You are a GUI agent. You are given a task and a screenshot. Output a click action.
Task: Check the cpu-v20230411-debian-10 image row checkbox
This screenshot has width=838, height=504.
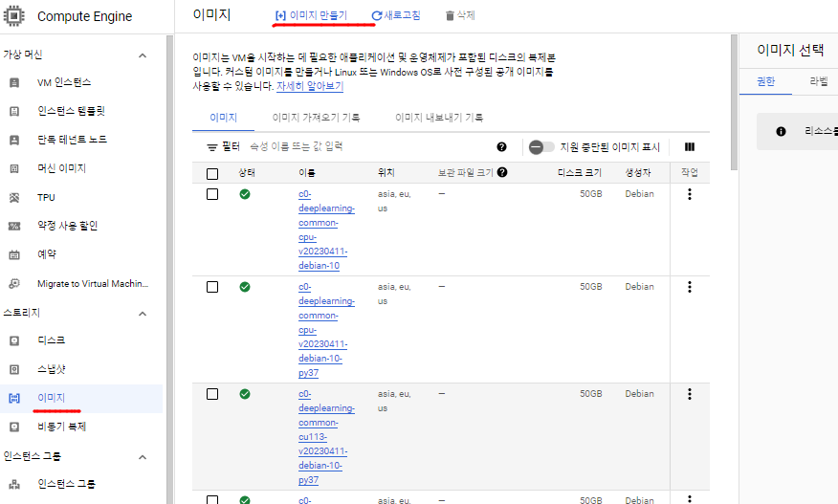click(212, 194)
